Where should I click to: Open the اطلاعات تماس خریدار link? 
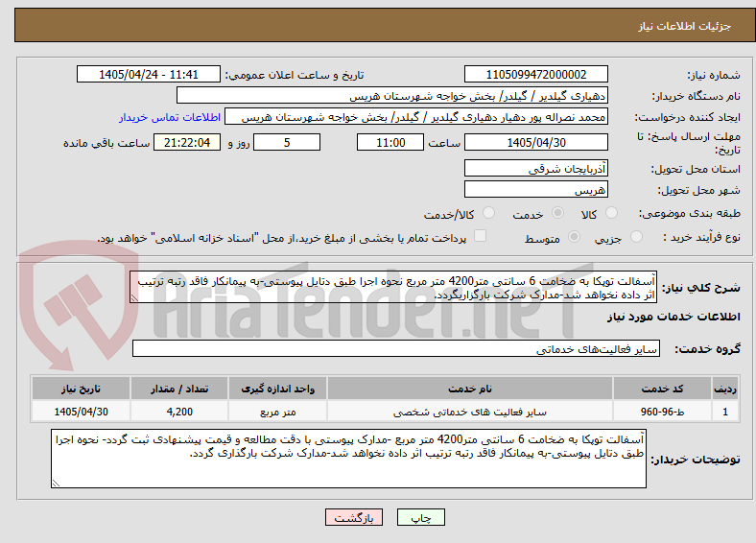(170, 117)
